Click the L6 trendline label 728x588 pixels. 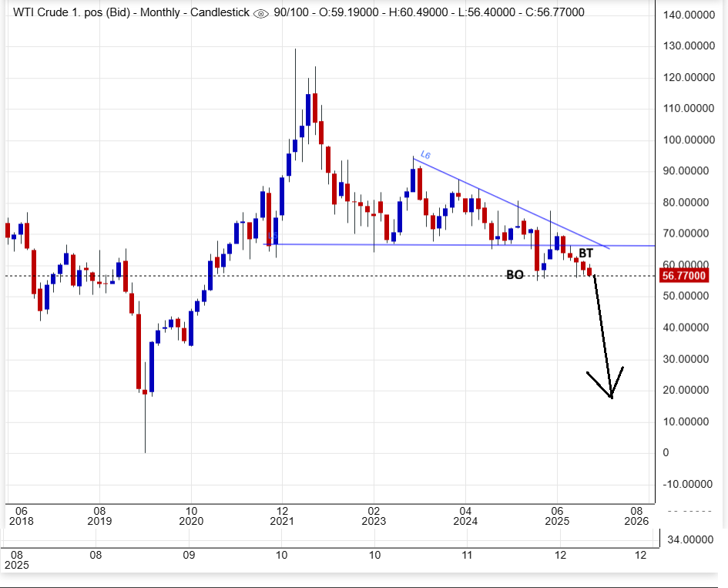pos(425,155)
